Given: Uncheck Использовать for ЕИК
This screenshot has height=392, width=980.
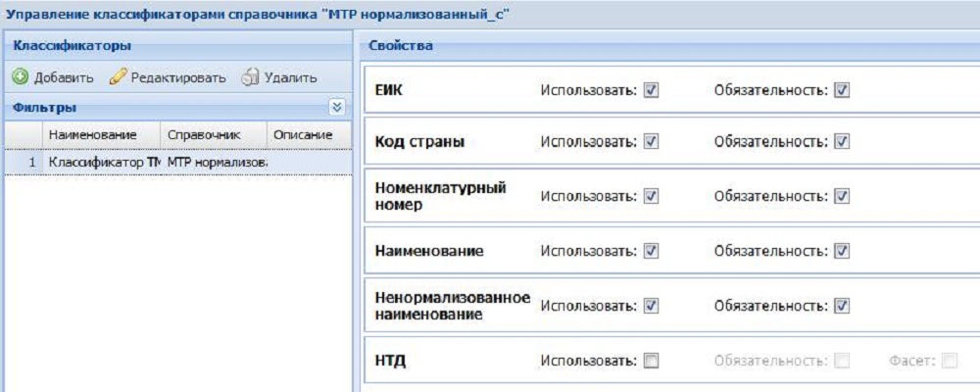Looking at the screenshot, I should tap(652, 90).
